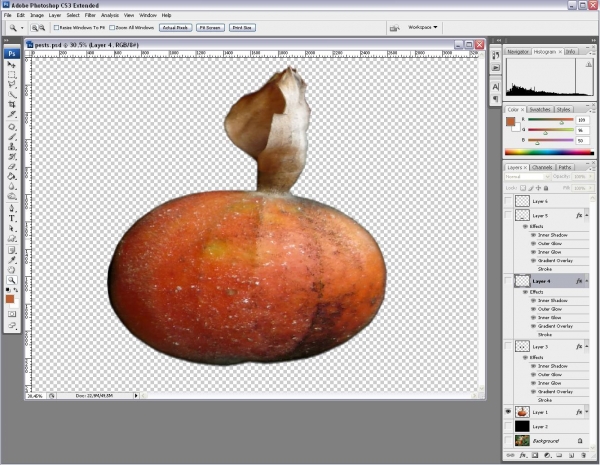Show Layer 4 via its visibility box
The height and width of the screenshot is (465, 600).
[x=508, y=281]
